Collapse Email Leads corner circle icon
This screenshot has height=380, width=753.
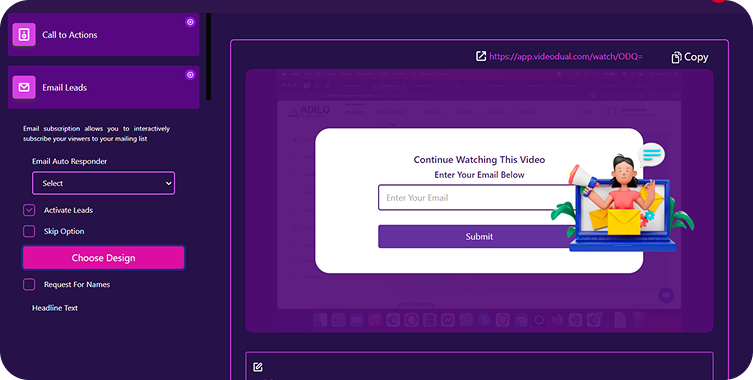190,74
